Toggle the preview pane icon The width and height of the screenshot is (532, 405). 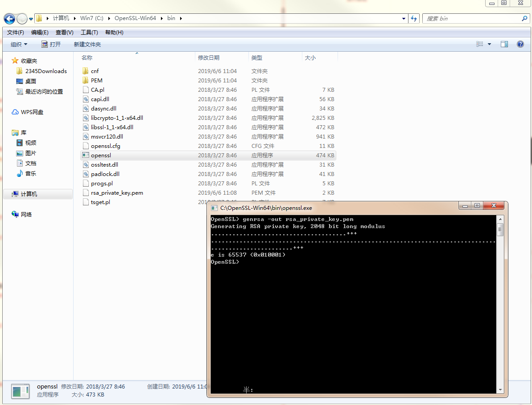[504, 44]
